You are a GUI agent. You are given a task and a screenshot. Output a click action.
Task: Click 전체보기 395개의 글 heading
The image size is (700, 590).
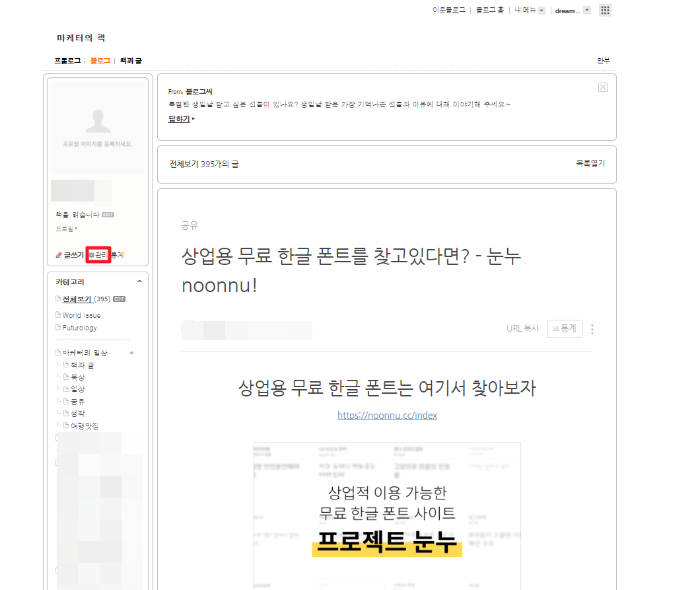tap(203, 164)
